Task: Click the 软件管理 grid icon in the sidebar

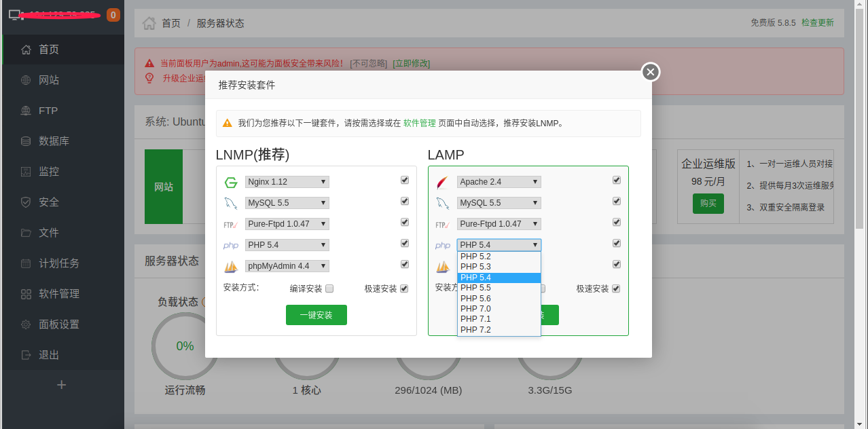Action: (x=26, y=294)
